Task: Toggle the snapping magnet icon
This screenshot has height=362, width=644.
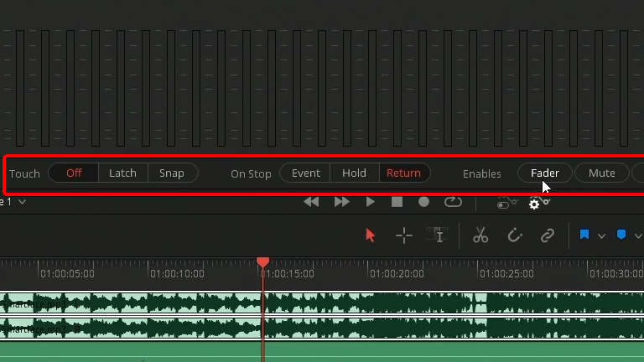Action: [x=514, y=235]
